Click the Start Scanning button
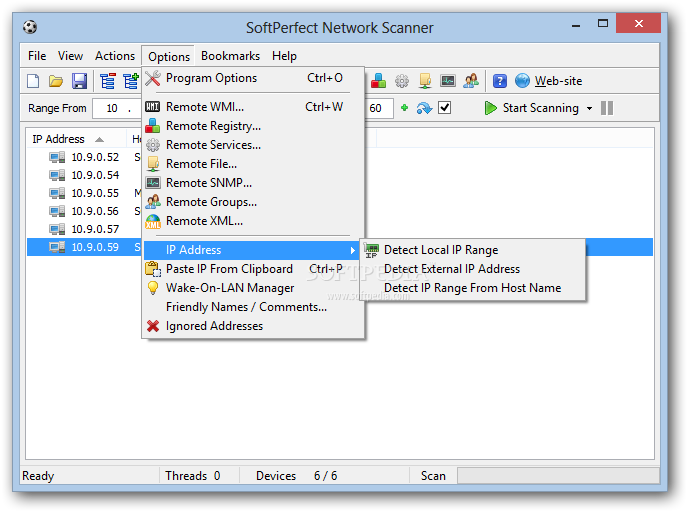 tap(532, 108)
